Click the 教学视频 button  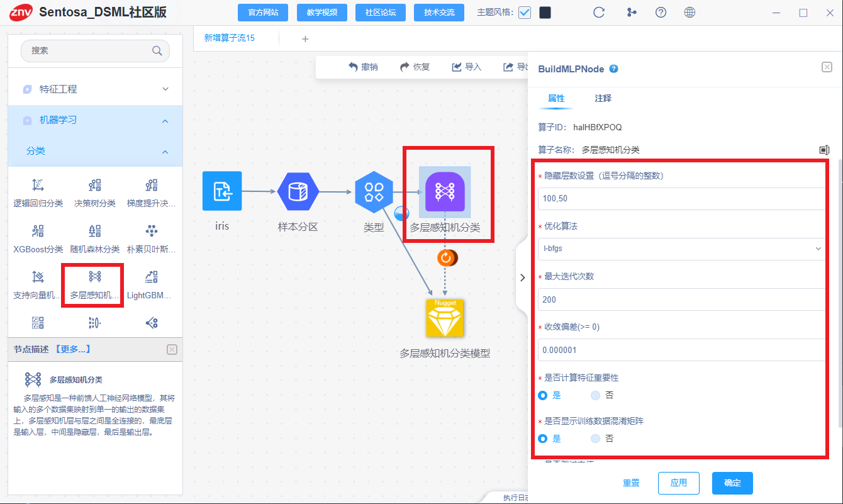click(321, 13)
